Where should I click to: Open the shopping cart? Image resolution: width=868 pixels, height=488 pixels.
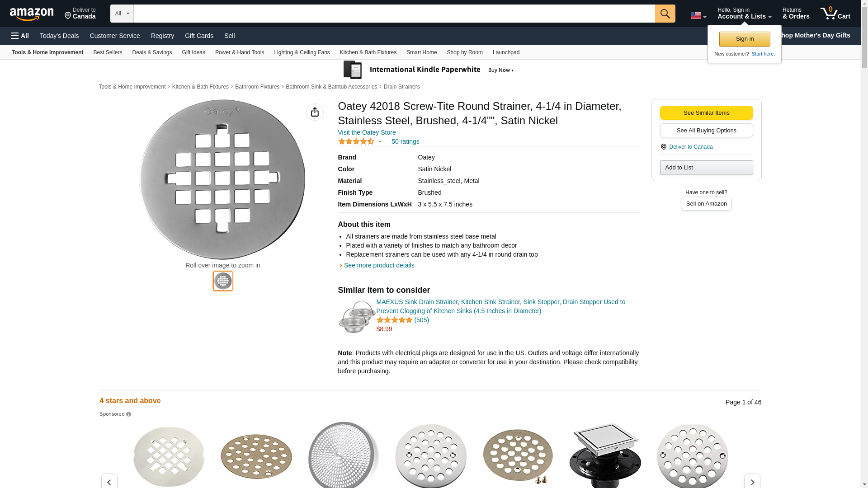[x=835, y=14]
